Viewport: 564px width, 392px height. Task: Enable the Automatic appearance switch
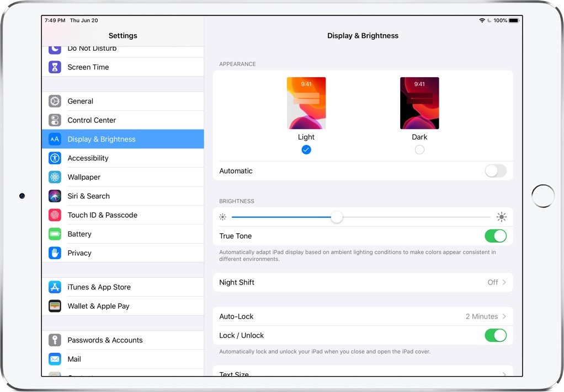496,171
